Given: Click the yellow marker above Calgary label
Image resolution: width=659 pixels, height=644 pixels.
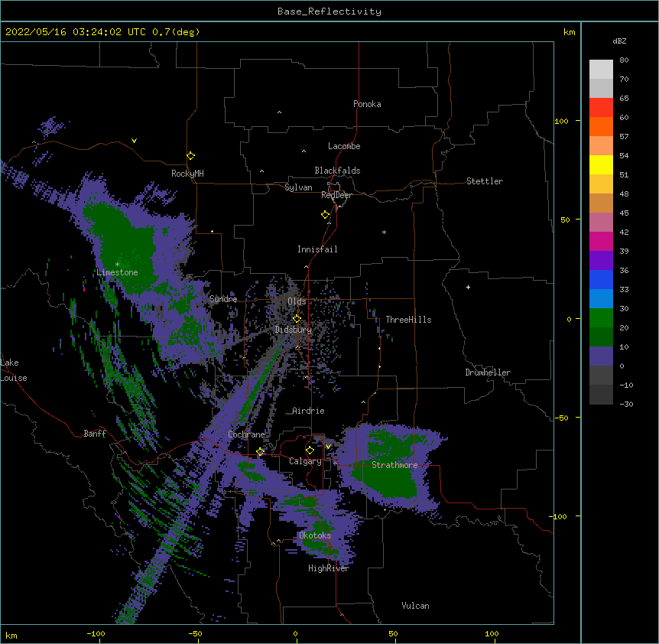Looking at the screenshot, I should pyautogui.click(x=310, y=450).
